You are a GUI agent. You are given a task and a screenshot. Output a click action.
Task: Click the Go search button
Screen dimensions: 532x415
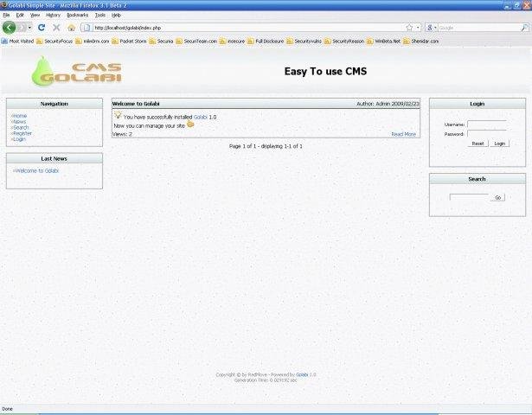click(x=497, y=197)
